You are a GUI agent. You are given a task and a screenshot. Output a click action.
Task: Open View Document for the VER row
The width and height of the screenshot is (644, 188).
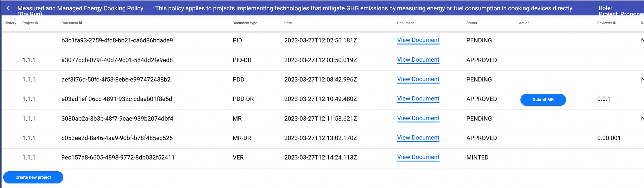[x=418, y=157]
